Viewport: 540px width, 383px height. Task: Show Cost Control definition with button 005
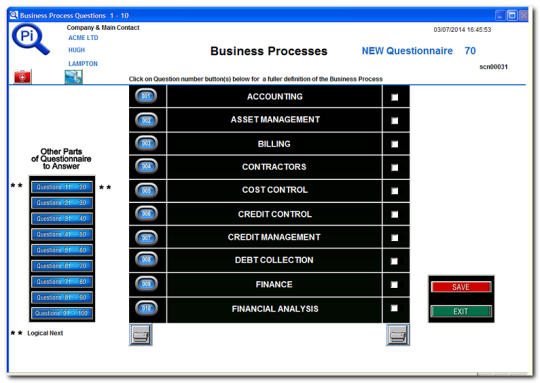tap(146, 190)
